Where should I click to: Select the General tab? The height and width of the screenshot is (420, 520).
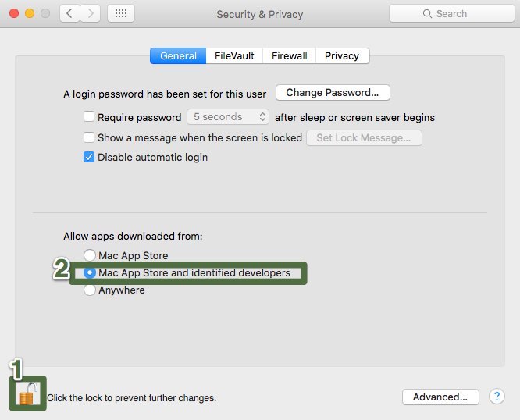[178, 55]
